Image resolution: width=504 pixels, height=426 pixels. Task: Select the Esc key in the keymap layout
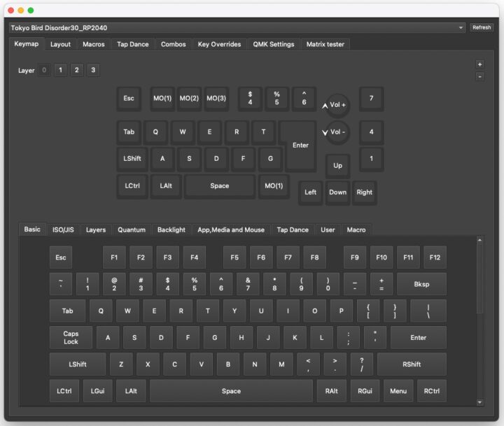click(129, 99)
